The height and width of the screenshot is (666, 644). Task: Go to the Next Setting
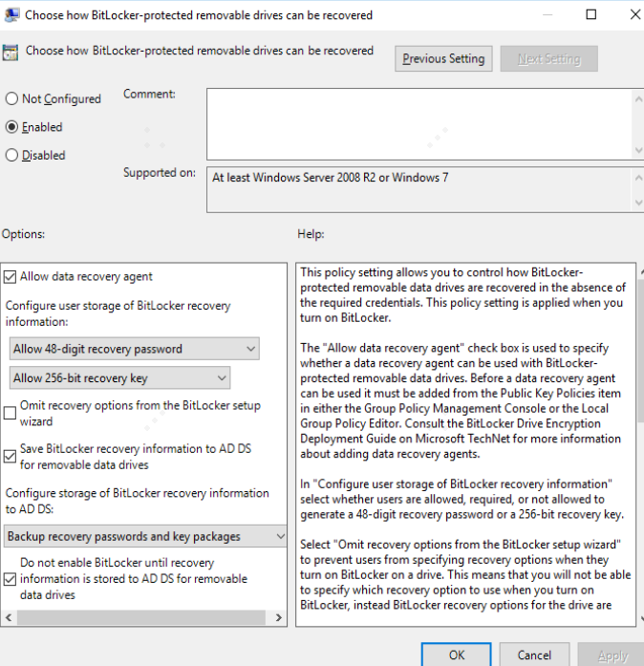(x=548, y=58)
